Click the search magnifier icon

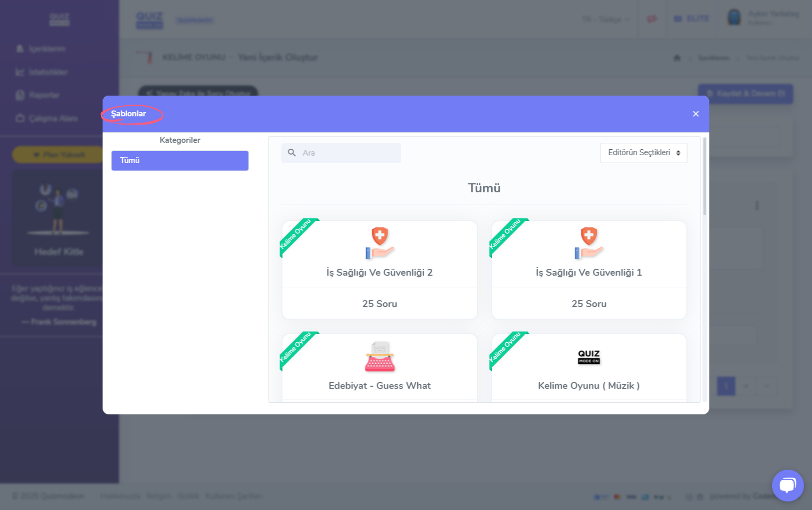(292, 153)
